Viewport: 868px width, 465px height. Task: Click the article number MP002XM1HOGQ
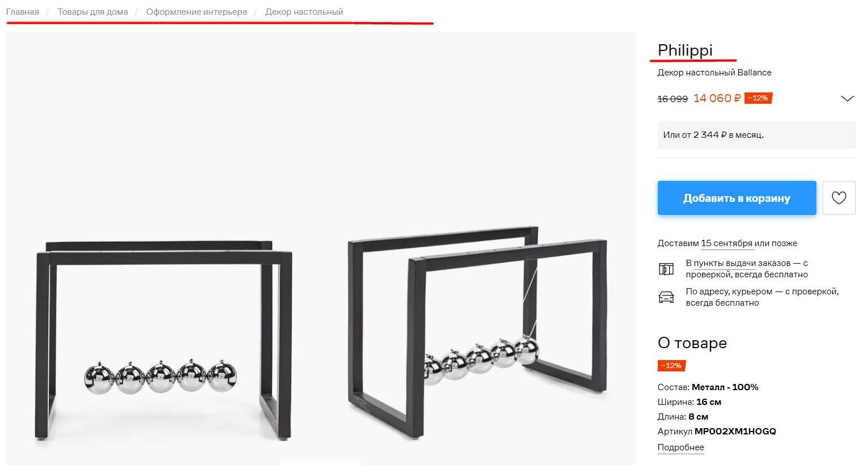pos(735,432)
